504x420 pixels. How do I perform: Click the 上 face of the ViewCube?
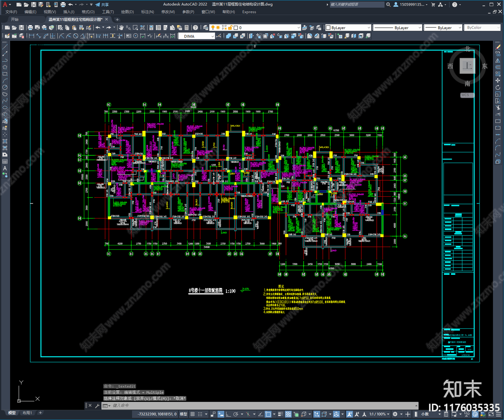467,66
